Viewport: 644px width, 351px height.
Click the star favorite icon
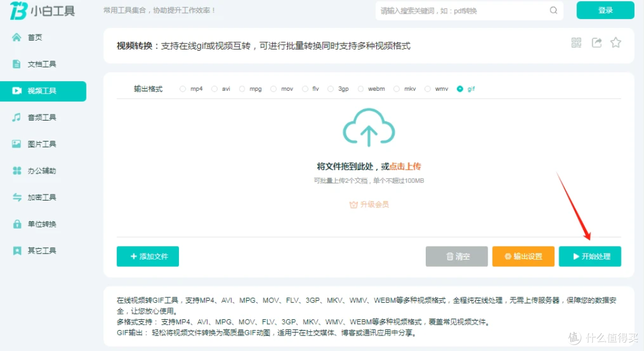(615, 43)
